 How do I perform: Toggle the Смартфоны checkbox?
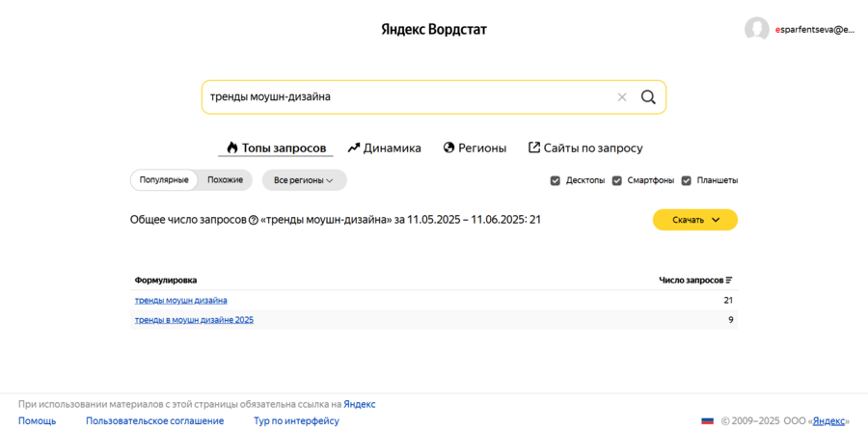click(x=616, y=180)
